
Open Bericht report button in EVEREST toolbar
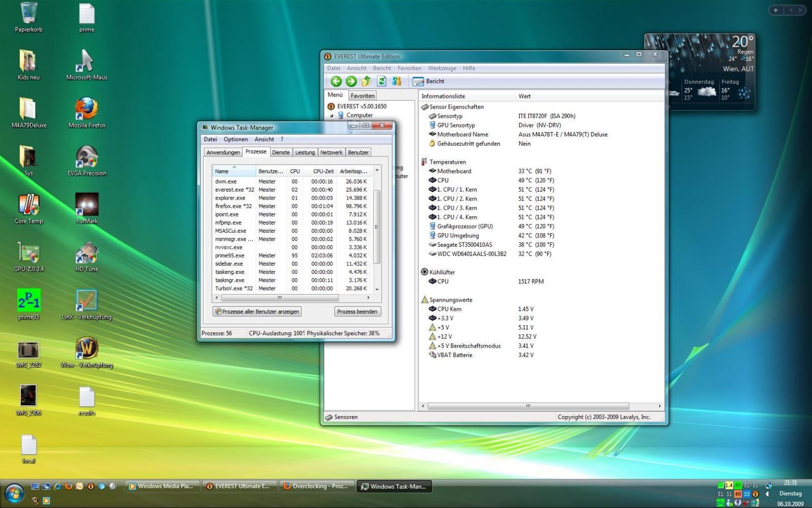click(x=429, y=81)
